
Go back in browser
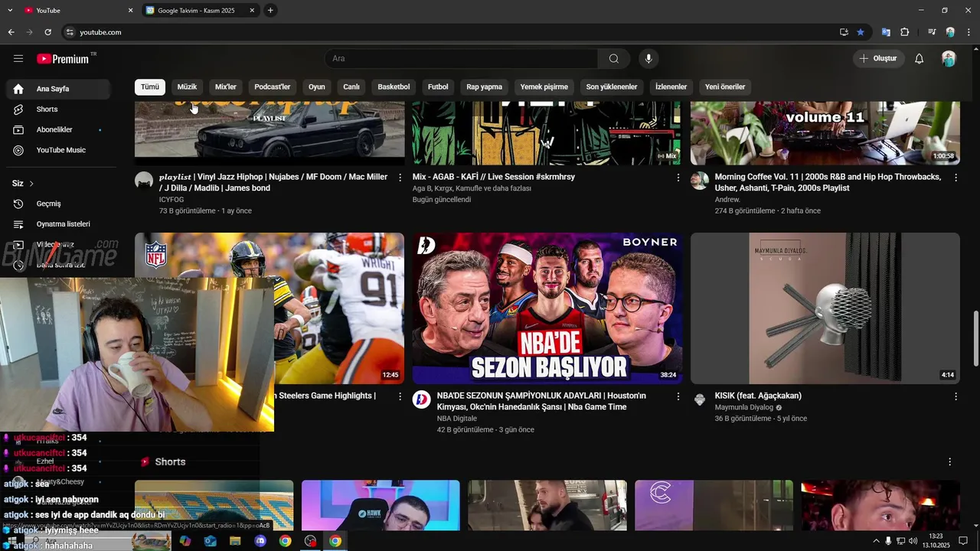(11, 32)
